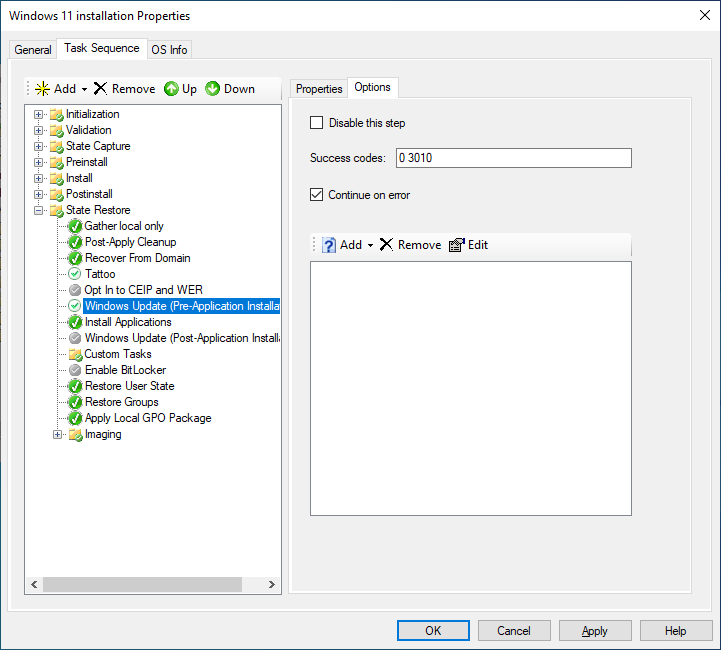
Task: Expand the Imaging subgroup
Action: coord(57,434)
